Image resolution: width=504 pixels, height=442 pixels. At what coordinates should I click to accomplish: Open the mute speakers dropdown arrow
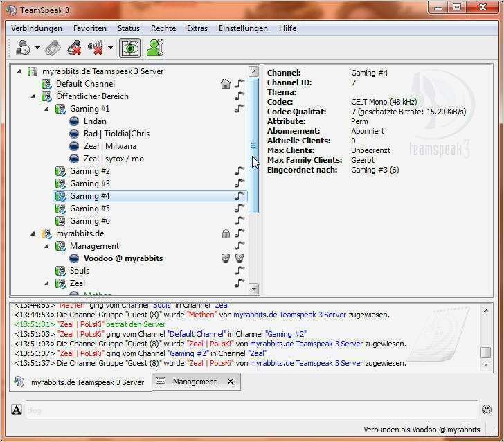tap(110, 48)
